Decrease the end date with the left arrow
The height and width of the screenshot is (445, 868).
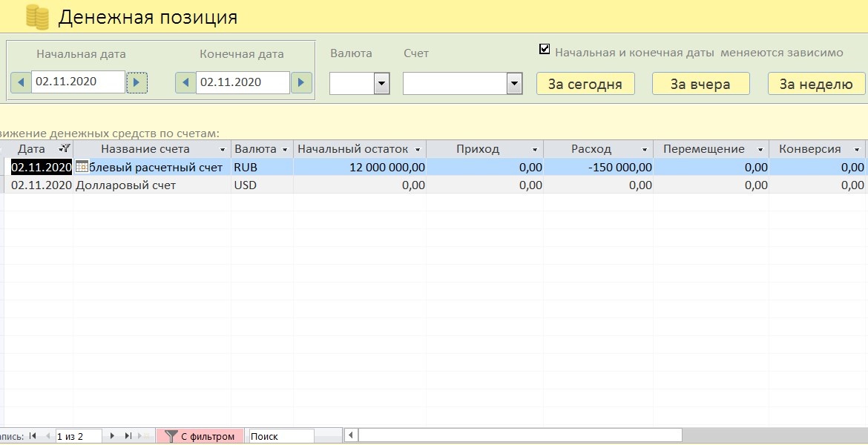[185, 82]
